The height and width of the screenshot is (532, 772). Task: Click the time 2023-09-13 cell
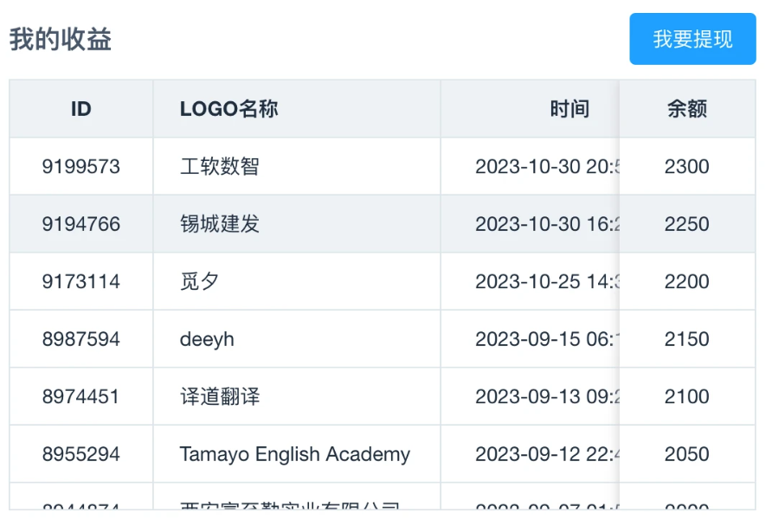[x=547, y=397]
